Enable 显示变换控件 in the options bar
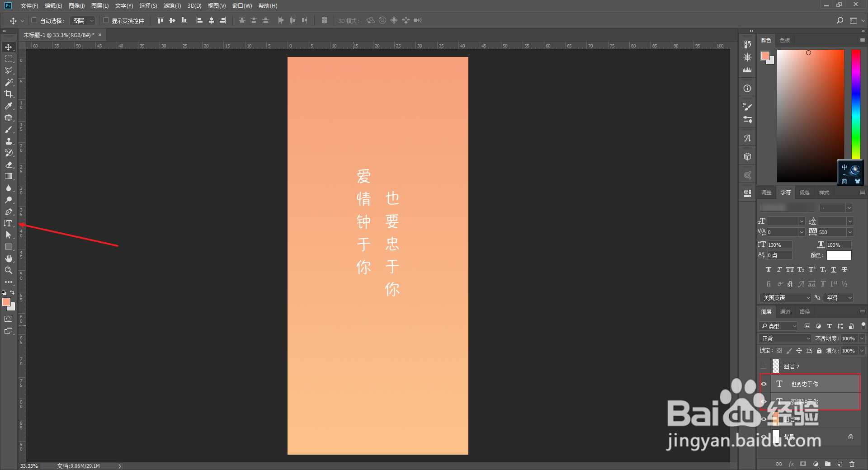Screen dimensions: 868x470 point(106,20)
